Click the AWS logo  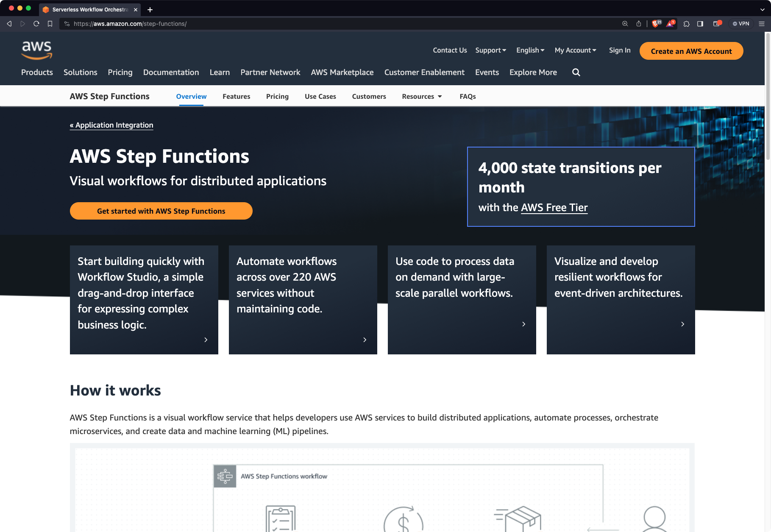(x=36, y=50)
